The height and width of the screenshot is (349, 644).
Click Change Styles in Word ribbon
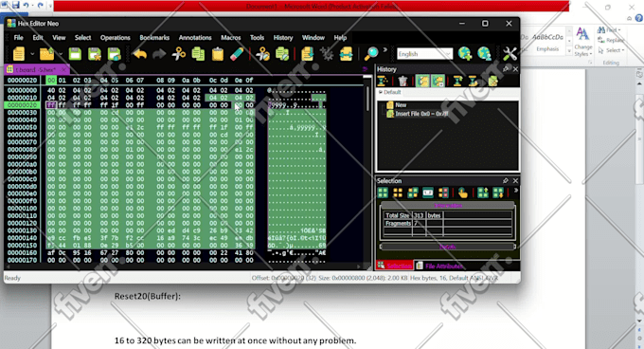pyautogui.click(x=582, y=43)
